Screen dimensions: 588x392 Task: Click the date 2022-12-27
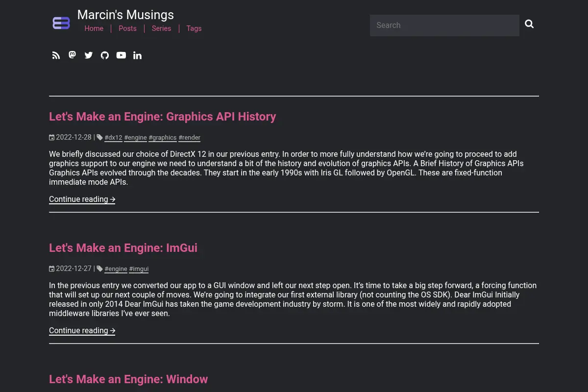(x=73, y=269)
